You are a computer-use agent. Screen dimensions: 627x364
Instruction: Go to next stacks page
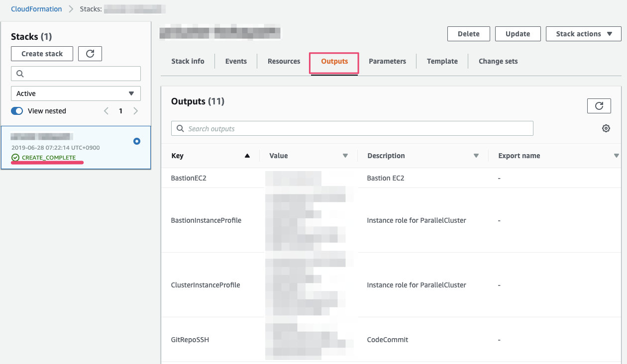point(136,111)
